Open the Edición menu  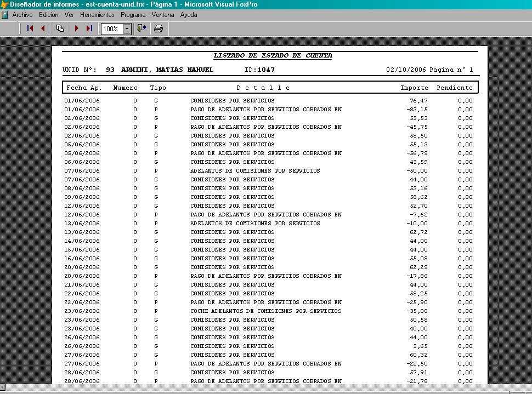(x=48, y=15)
